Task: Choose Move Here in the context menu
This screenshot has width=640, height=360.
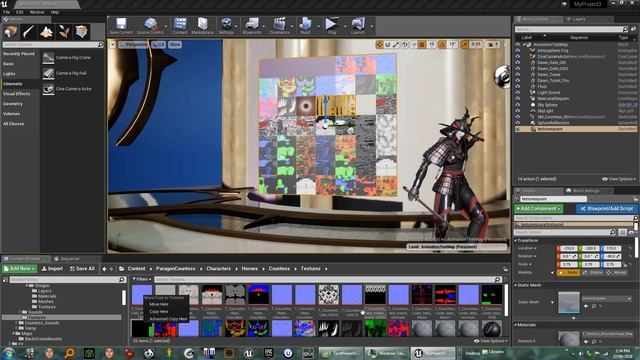Action: (159, 304)
